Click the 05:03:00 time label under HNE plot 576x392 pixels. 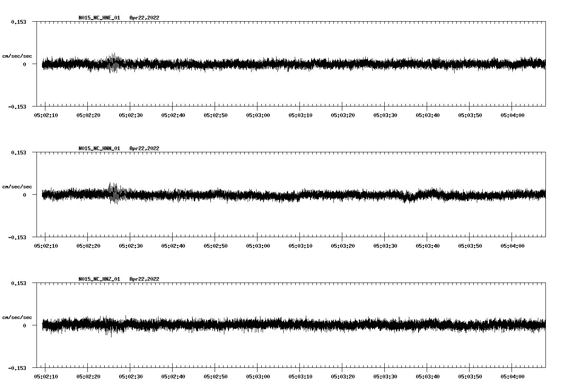[258, 115]
